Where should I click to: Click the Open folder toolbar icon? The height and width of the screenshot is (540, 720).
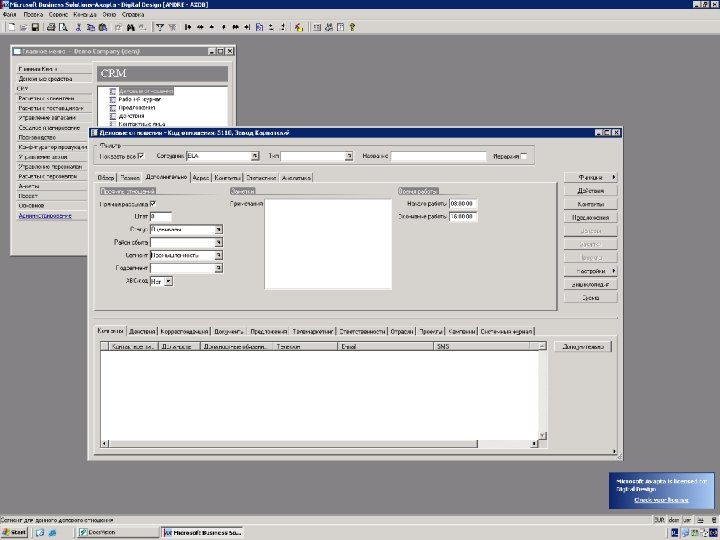[23, 28]
